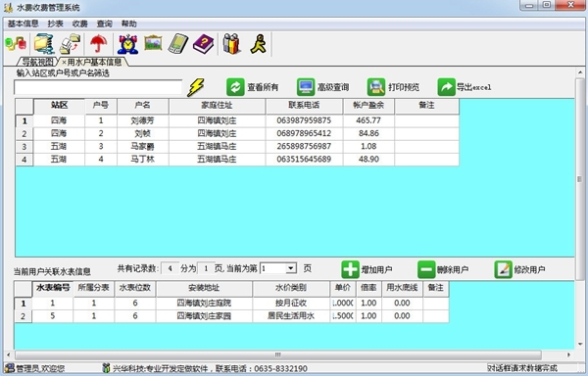
Task: Close the 用水户基本信息 tab with x
Action: 64,62
